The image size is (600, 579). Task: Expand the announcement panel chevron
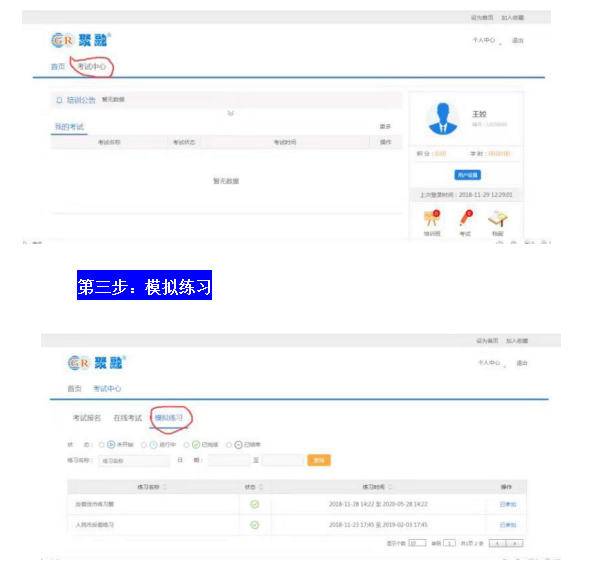pyautogui.click(x=230, y=113)
